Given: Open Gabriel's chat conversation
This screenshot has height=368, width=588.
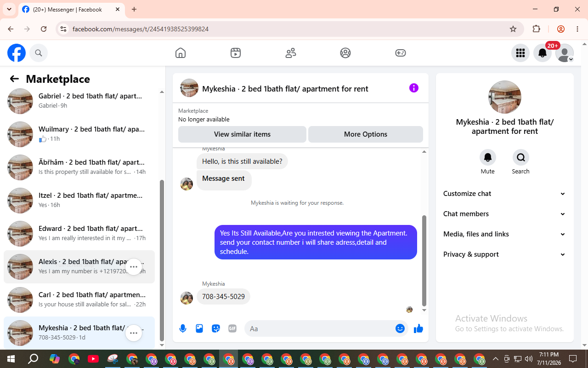Looking at the screenshot, I should pyautogui.click(x=79, y=101).
